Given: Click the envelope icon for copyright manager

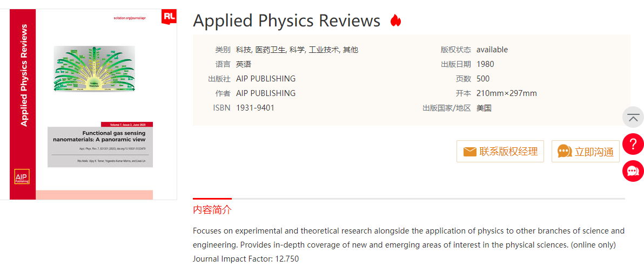Looking at the screenshot, I should 469,152.
